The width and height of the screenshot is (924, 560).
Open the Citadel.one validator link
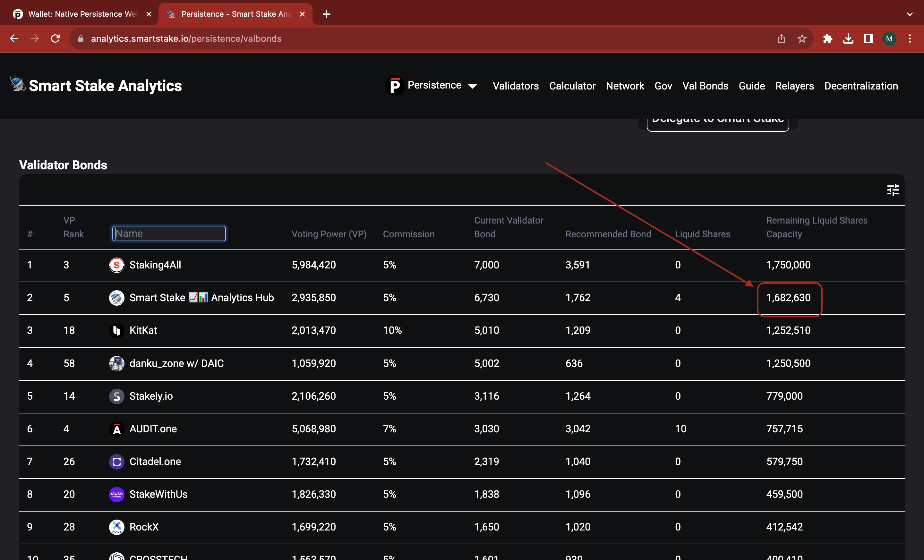pos(155,462)
